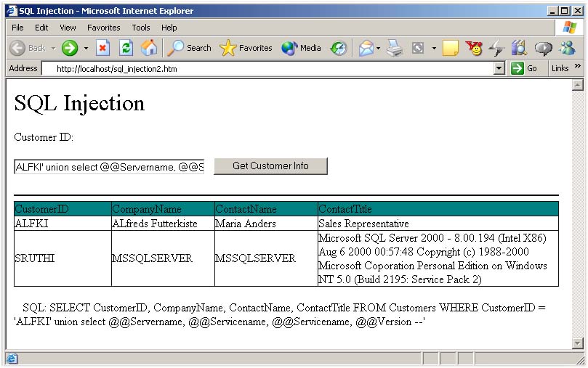The height and width of the screenshot is (368, 588).
Task: Open the Search pane from the toolbar
Action: pos(190,48)
